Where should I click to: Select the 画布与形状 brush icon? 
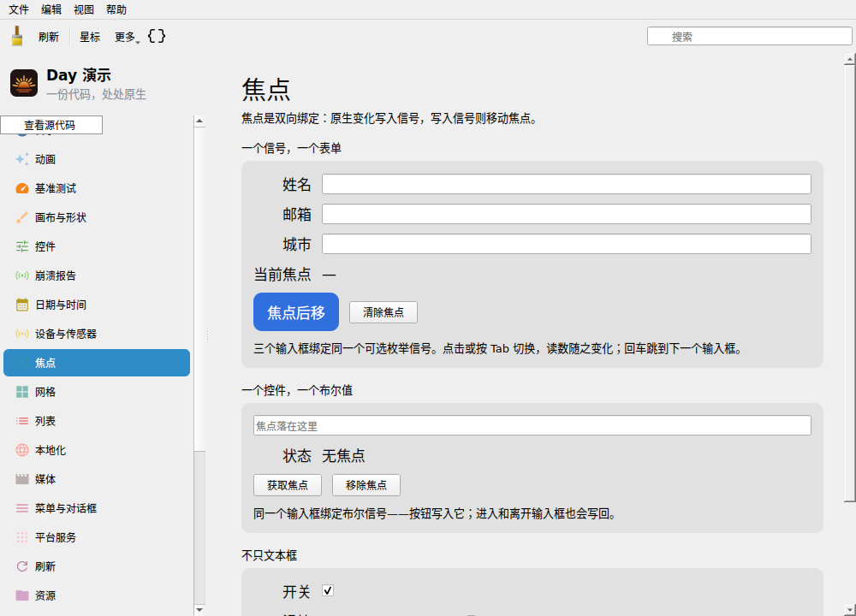click(x=22, y=217)
